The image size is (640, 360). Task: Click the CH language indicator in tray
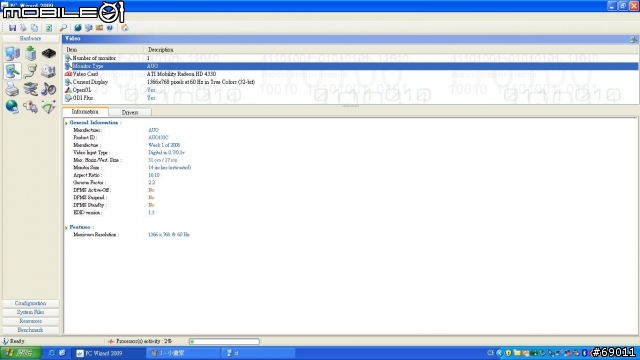pos(490,353)
